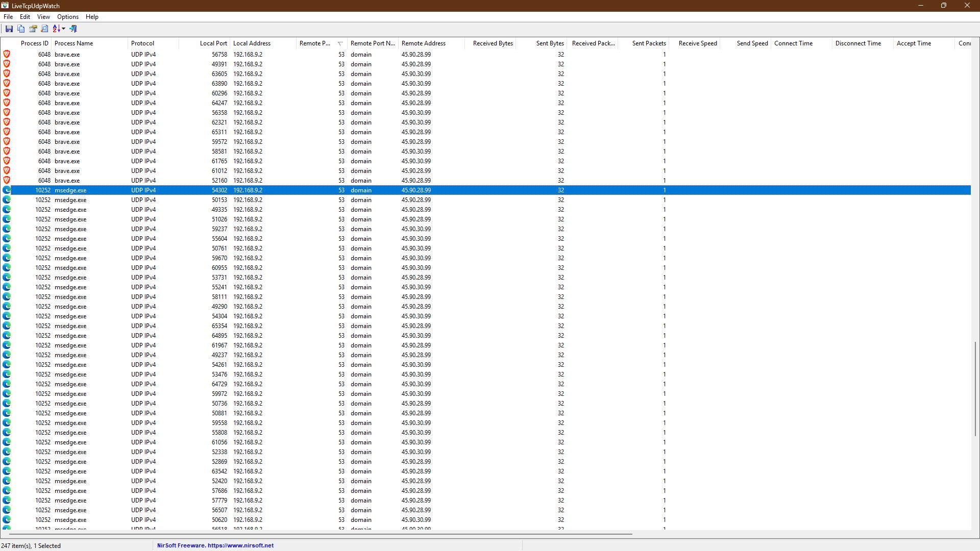Click the Received Bytes column header

490,43
